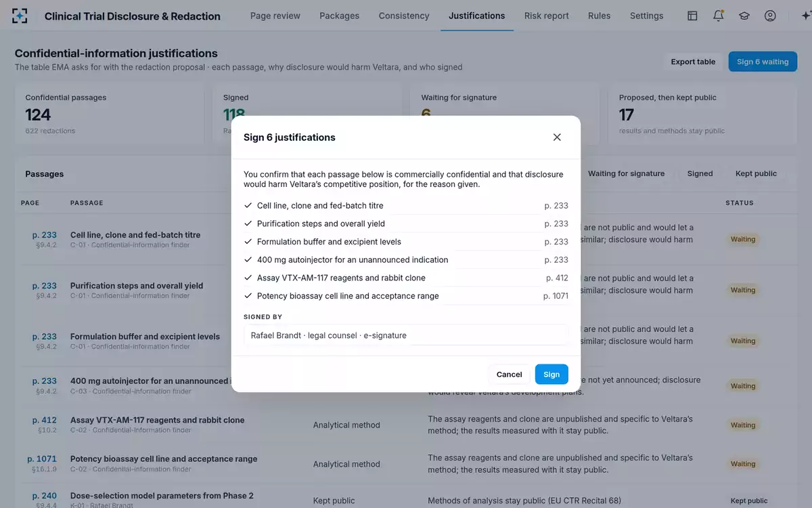
Task: Click checkmark beside Cell line, clone and fed-batch titre
Action: [x=248, y=205]
